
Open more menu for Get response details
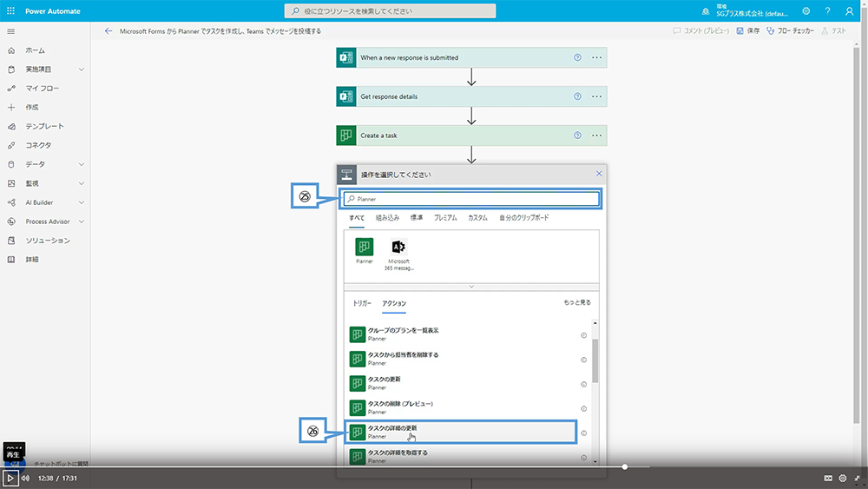(597, 96)
